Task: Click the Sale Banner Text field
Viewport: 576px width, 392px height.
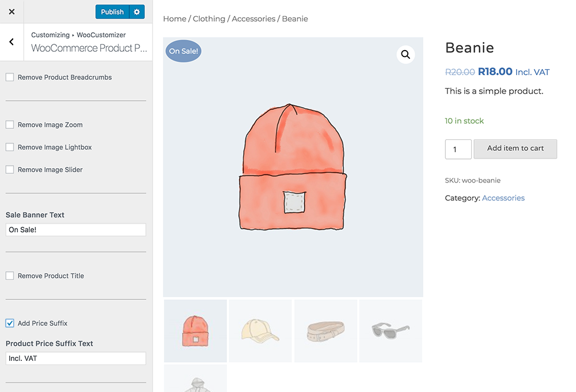Action: click(75, 230)
